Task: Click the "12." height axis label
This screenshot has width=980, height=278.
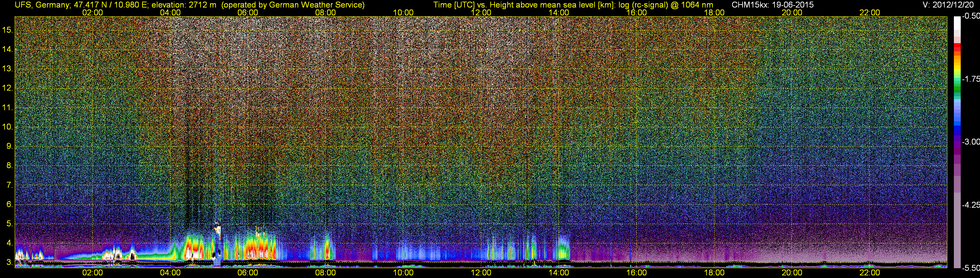Action: (x=8, y=88)
